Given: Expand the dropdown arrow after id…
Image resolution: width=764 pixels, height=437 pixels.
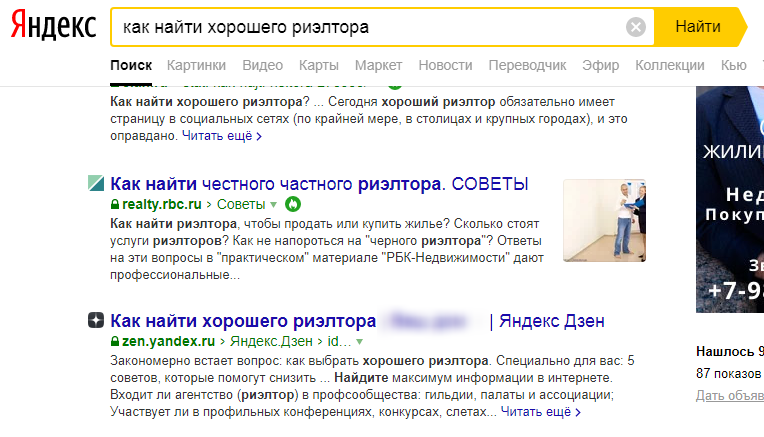Looking at the screenshot, I should click(x=360, y=342).
